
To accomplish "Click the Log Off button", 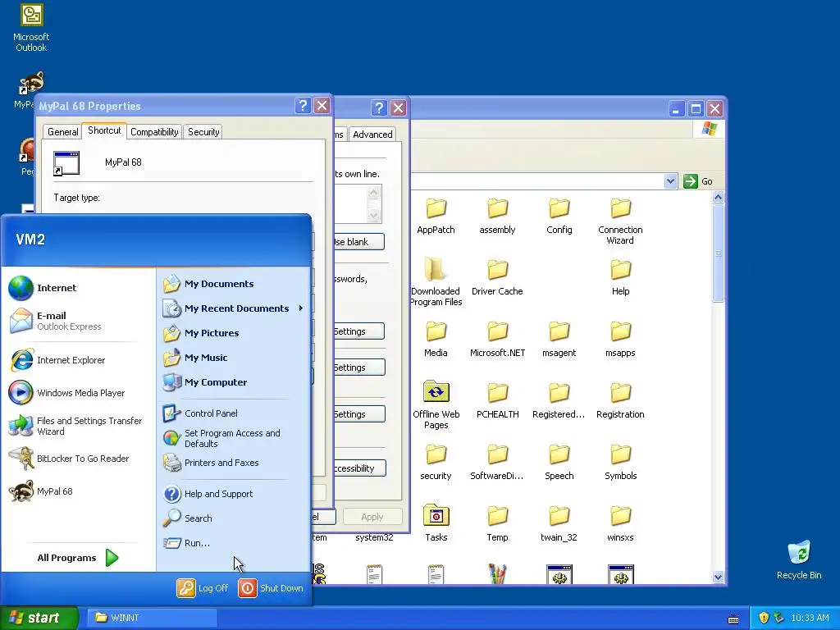I will click(203, 588).
